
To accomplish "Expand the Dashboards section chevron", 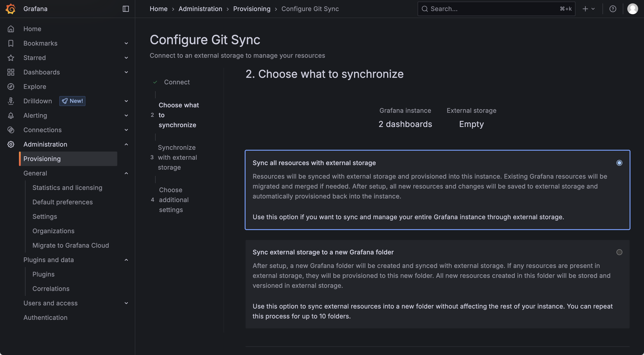I will (x=126, y=72).
